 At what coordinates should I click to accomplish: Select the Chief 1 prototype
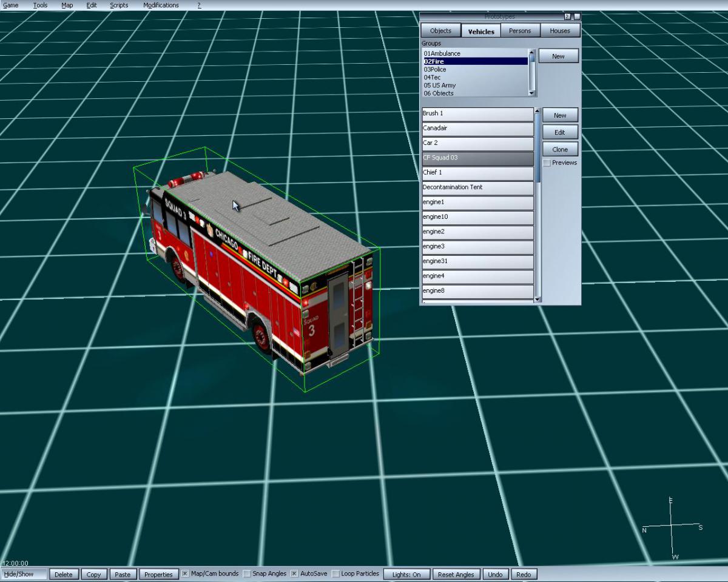click(x=477, y=173)
